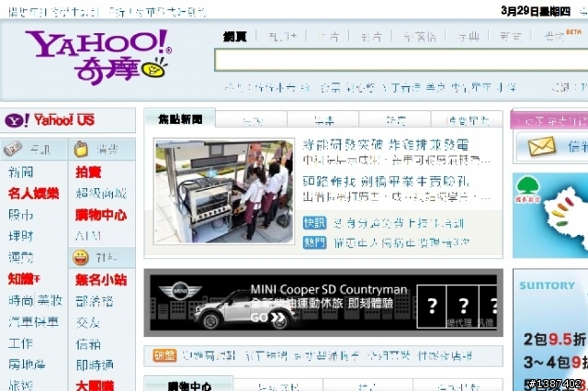Click the shopping bag icon in sidebar
The image size is (588, 391).
pyautogui.click(x=81, y=149)
